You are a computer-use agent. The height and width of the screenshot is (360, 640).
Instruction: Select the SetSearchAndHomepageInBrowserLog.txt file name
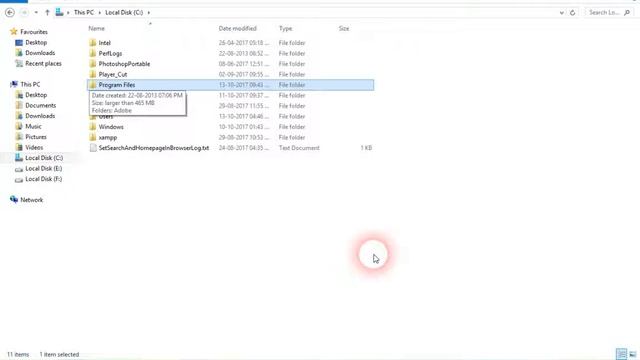click(154, 148)
